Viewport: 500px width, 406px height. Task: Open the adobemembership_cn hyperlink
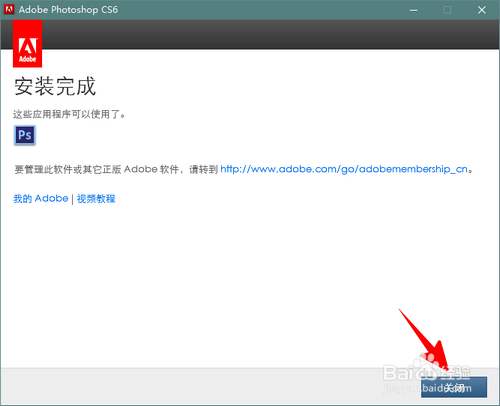[344, 169]
